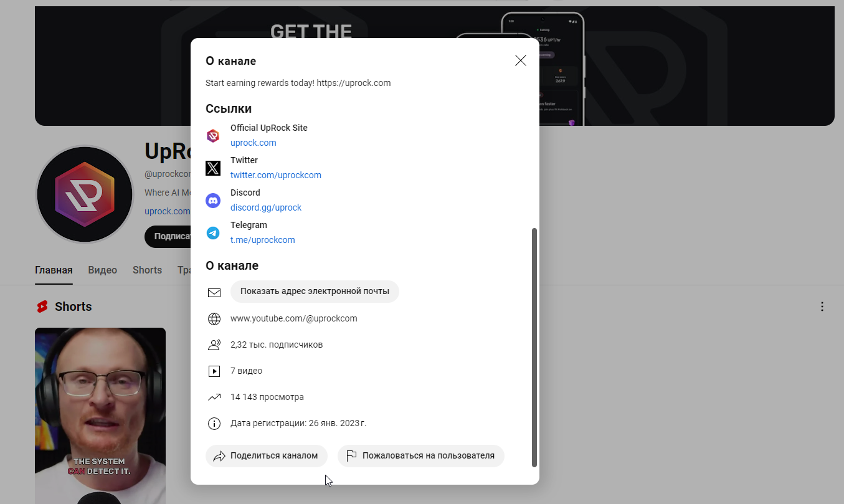The height and width of the screenshot is (504, 844).
Task: Click the Дата регистрации: 26 янв. 2023 text
Action: pos(298,423)
